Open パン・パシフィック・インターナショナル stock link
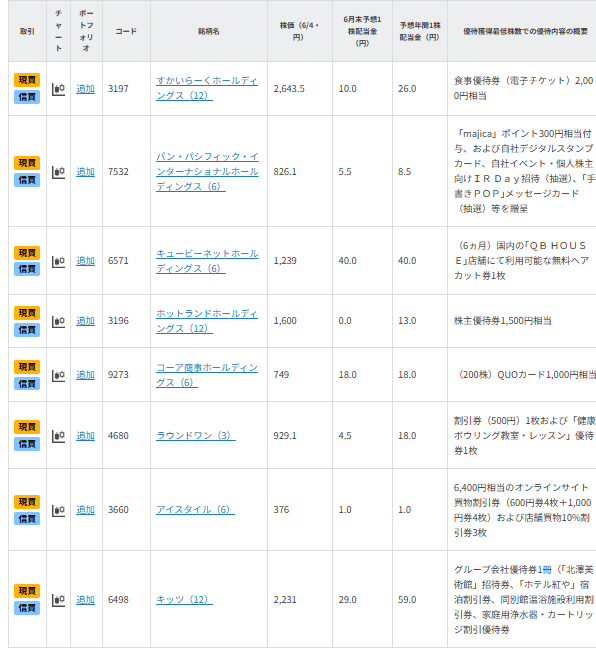596x658 pixels. 207,172
